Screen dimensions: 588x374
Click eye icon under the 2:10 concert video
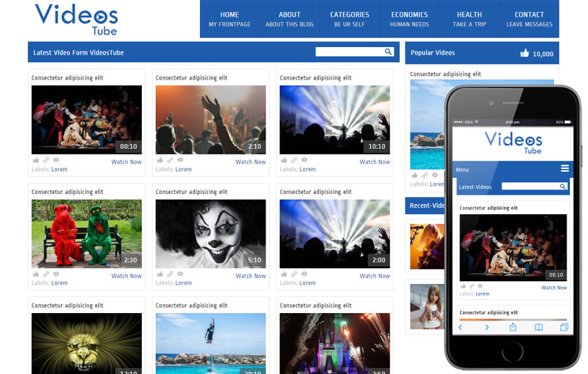tap(181, 160)
